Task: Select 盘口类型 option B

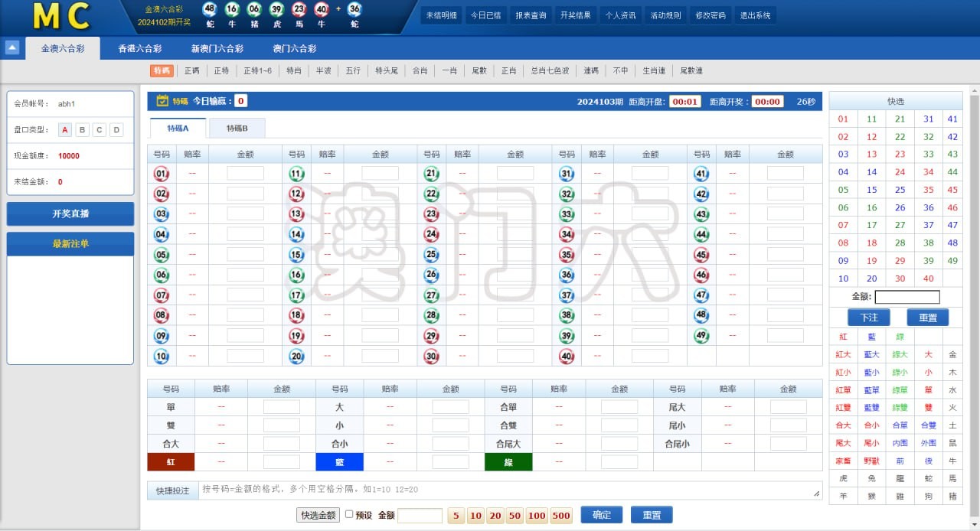Action: tap(82, 130)
